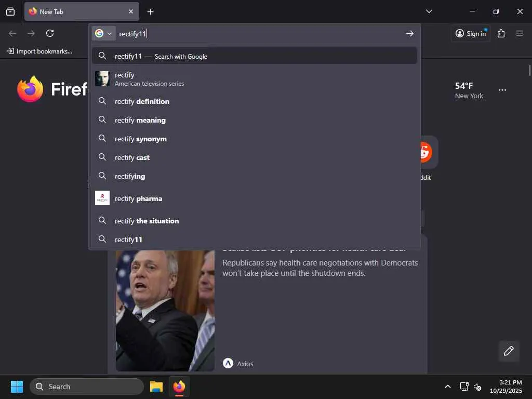Open a new tab with plus button

150,12
